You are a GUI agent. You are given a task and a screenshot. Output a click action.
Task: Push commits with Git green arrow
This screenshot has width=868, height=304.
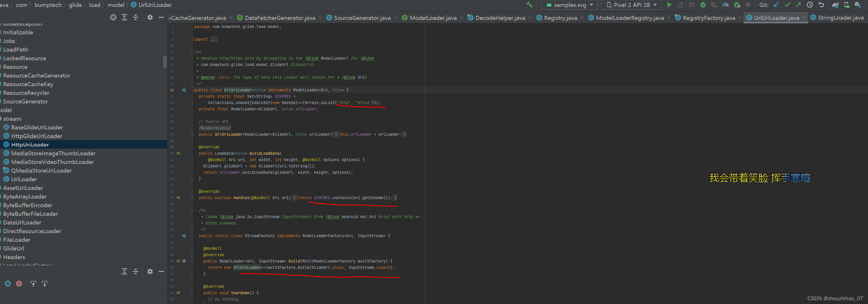pyautogui.click(x=799, y=5)
